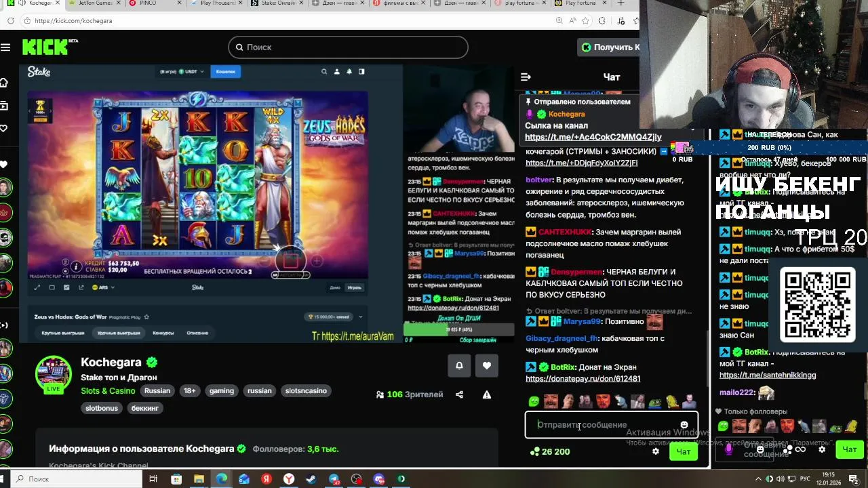Screen dimensions: 868x488
Task: Open the Kick hamburger menu
Action: click(5, 47)
